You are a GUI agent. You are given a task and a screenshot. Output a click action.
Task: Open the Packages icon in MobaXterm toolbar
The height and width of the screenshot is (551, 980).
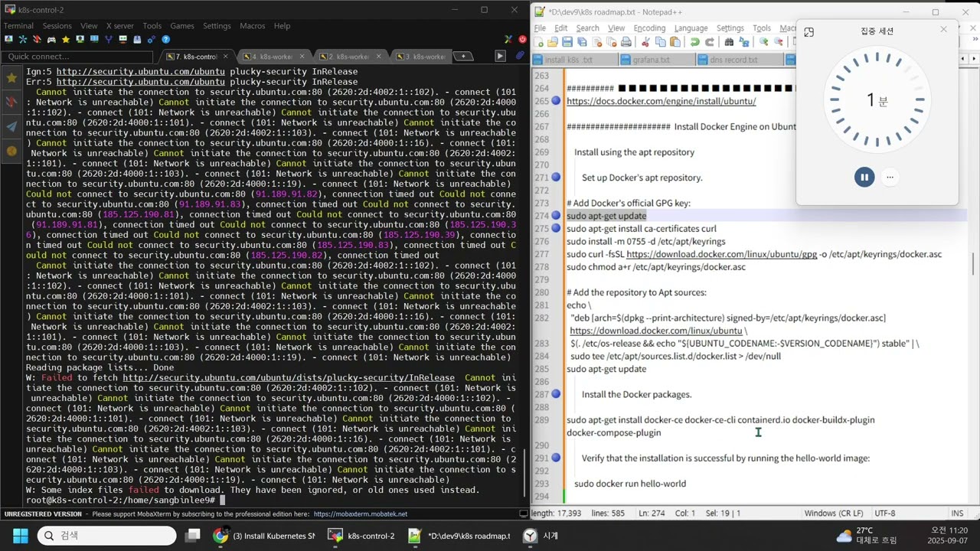137,39
